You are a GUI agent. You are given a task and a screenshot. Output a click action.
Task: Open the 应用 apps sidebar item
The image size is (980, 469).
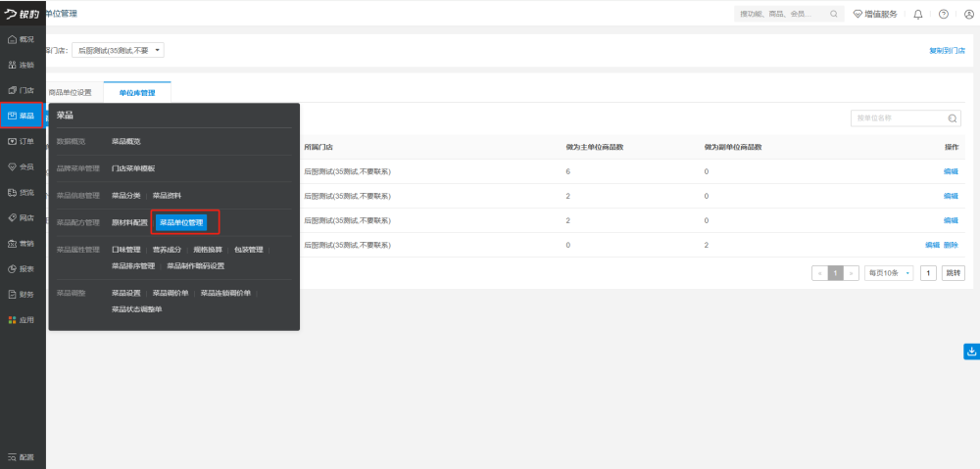pyautogui.click(x=22, y=320)
